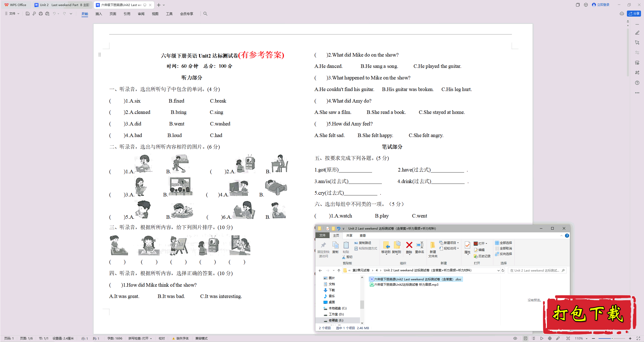
Task: Select the 六年级下册英语Unit2 Last weekend 含答案.doc file
Action: point(415,279)
